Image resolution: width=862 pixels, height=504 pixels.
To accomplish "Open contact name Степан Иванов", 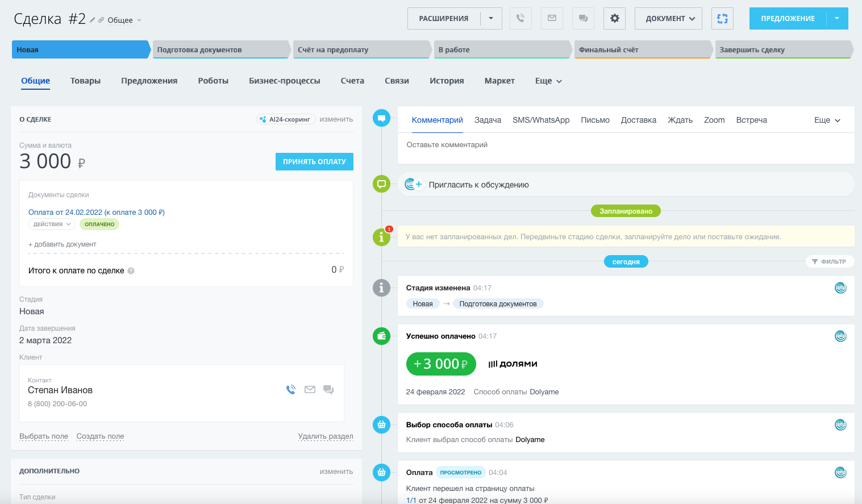I will coord(60,390).
